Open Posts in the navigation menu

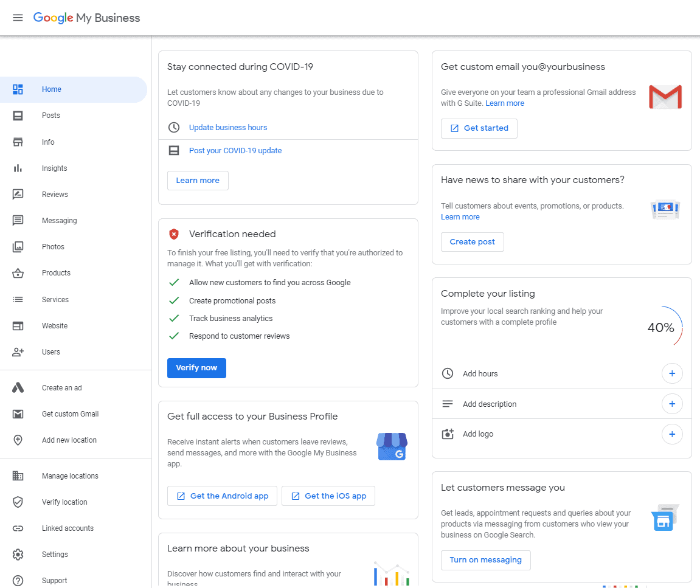(x=51, y=116)
